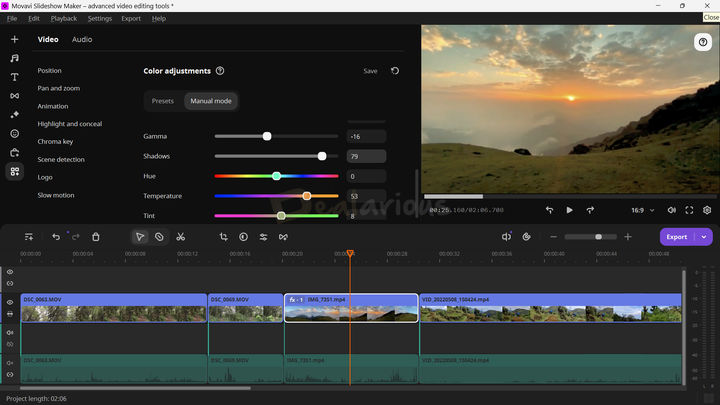The height and width of the screenshot is (405, 720).
Task: Click the Hue slider handle
Action: pos(276,176)
